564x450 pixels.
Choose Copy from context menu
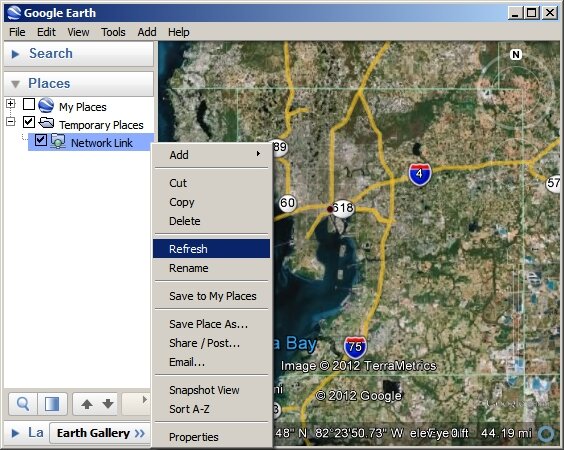click(212, 202)
